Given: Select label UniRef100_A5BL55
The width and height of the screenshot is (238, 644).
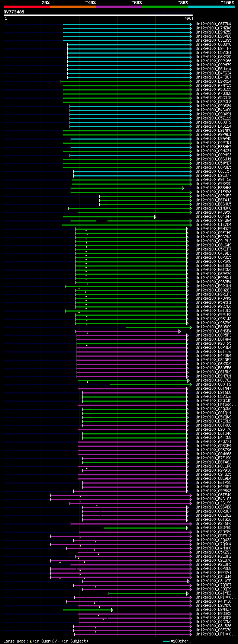Looking at the screenshot, I should tap(213, 90).
